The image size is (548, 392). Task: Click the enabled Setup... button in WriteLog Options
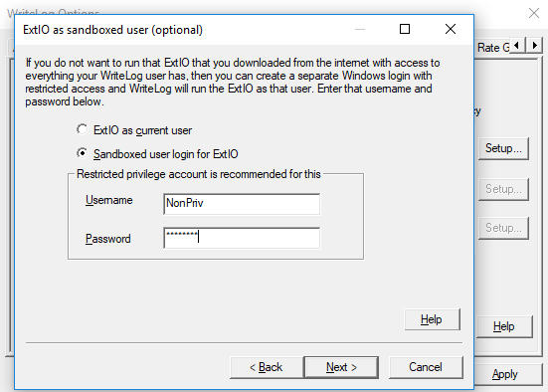pyautogui.click(x=503, y=148)
